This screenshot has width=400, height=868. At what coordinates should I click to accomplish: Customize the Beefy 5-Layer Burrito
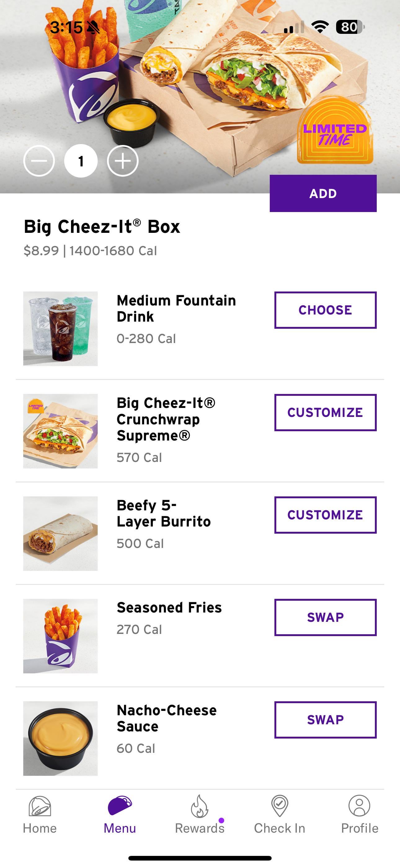325,515
